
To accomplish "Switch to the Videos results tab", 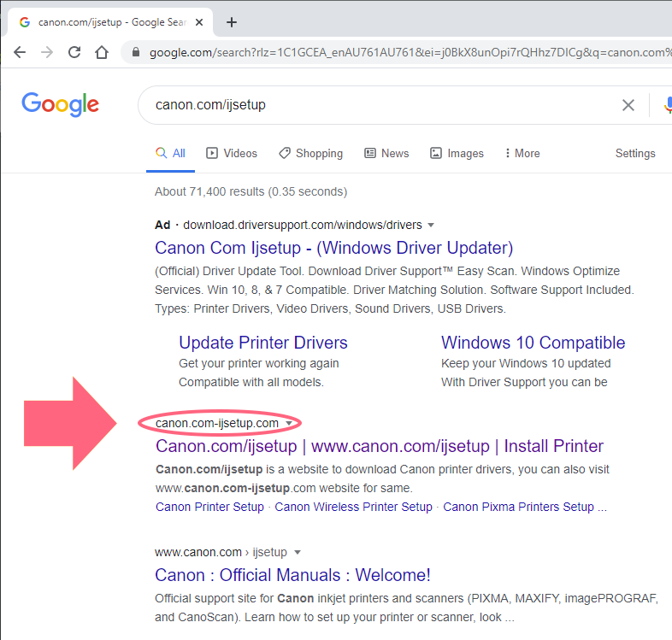I will pyautogui.click(x=232, y=153).
